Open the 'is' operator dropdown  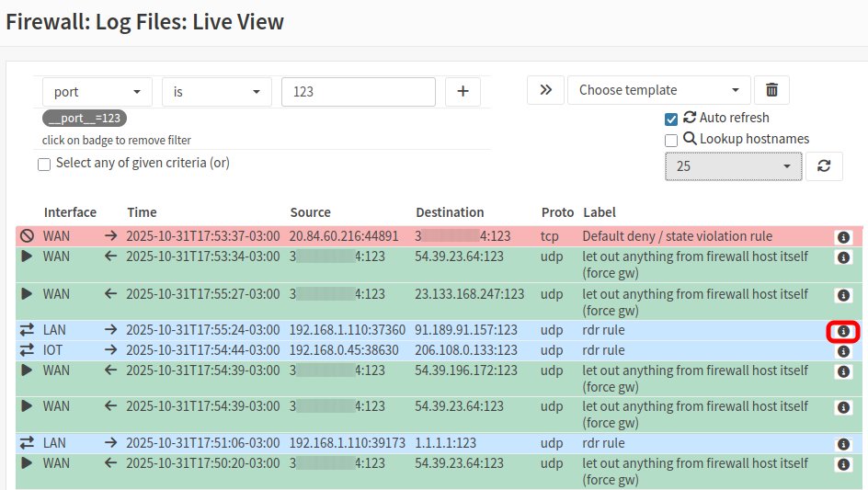click(x=217, y=92)
